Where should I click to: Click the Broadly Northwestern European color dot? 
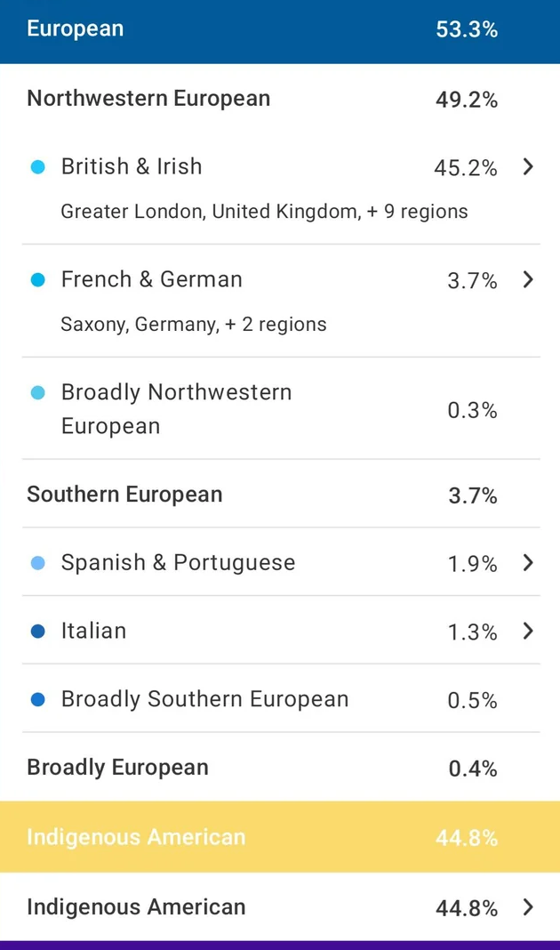coord(37,392)
